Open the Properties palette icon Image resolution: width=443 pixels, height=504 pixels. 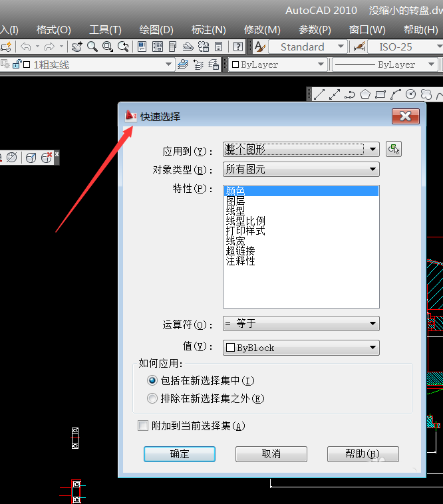coord(142,47)
